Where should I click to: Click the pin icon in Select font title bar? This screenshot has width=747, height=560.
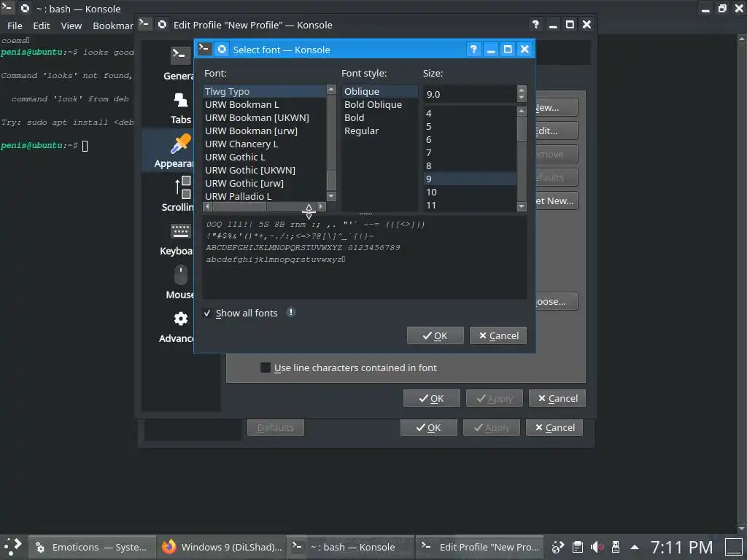coord(222,49)
